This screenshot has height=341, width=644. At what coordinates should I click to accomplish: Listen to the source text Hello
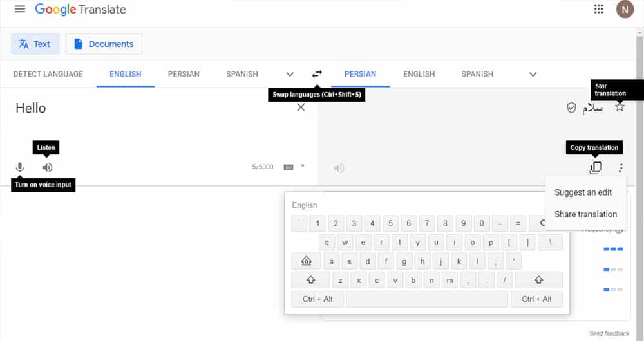coord(47,167)
